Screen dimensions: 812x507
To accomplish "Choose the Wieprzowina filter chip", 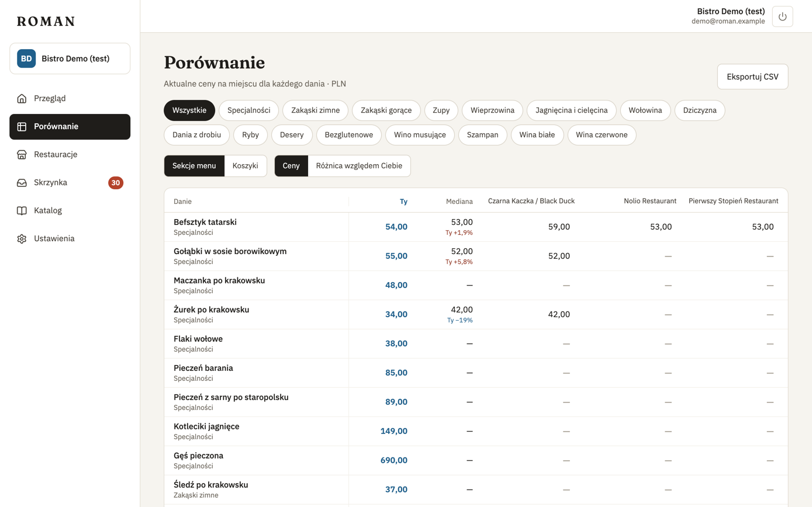I will click(492, 110).
